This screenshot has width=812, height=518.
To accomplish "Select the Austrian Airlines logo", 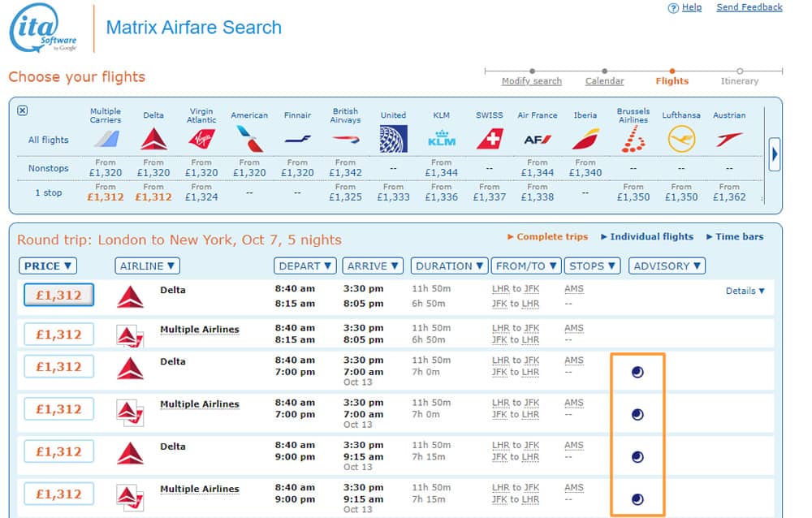I will 730,139.
